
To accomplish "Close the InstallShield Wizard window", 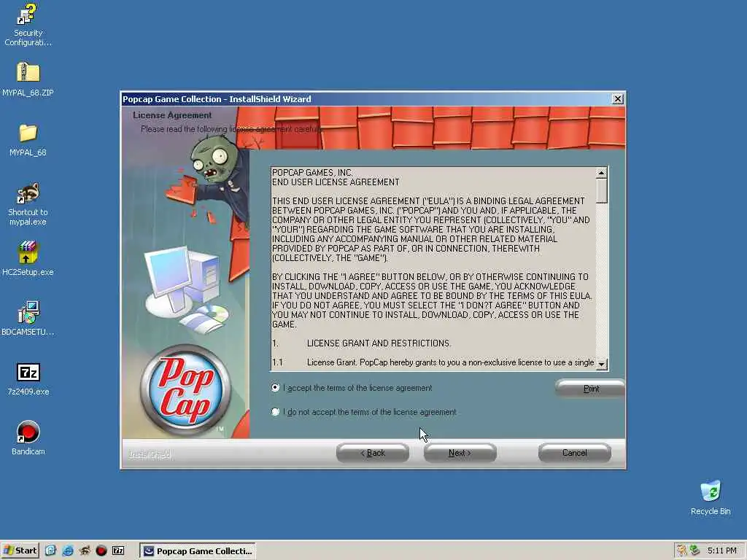I will 617,99.
